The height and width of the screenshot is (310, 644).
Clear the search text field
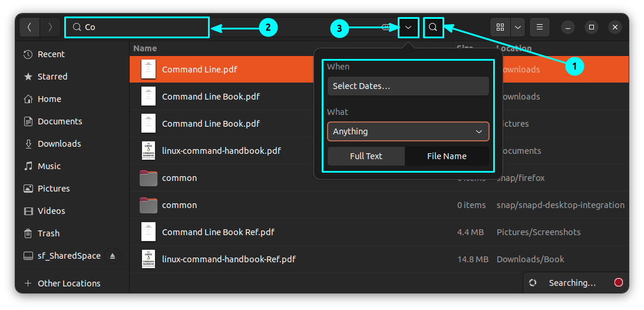click(385, 27)
